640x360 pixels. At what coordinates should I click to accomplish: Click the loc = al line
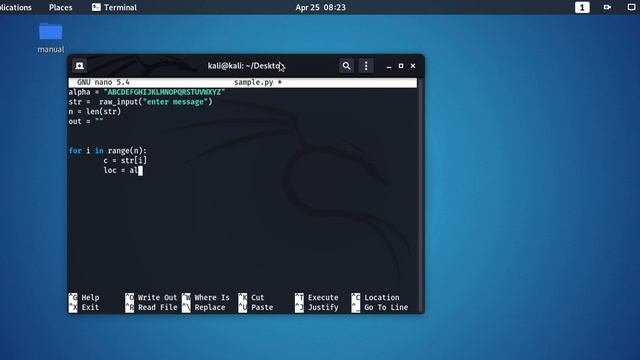pyautogui.click(x=121, y=170)
